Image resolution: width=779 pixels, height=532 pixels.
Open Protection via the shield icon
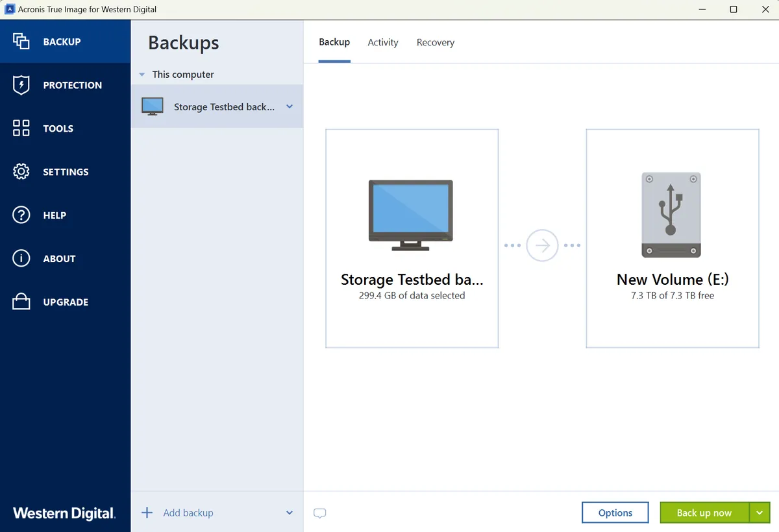tap(21, 85)
